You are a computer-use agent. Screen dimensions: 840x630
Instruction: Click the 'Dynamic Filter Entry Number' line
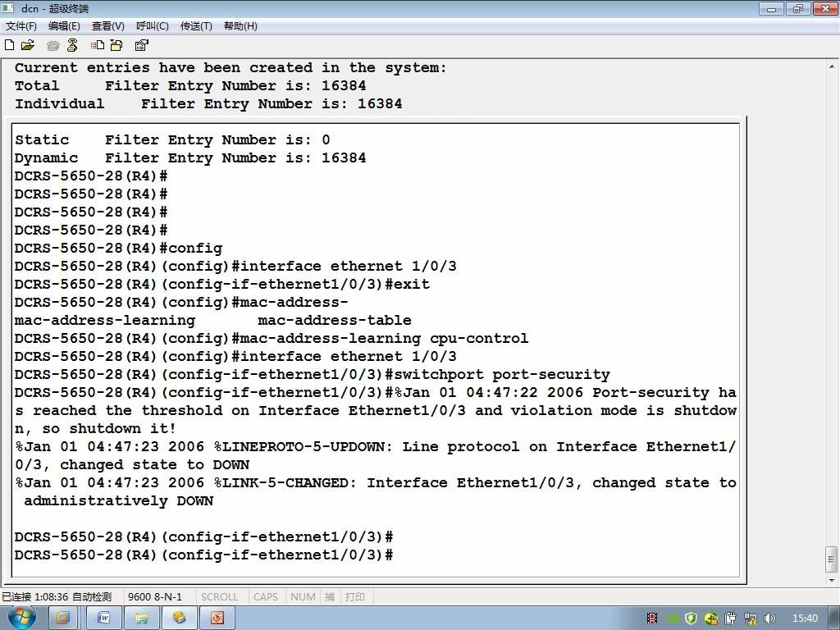[190, 158]
